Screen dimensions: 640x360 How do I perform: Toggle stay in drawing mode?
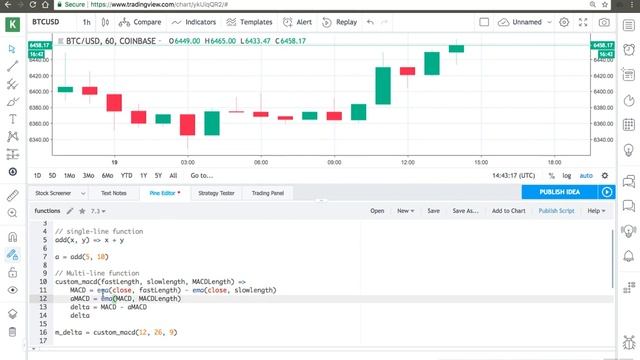(x=12, y=255)
